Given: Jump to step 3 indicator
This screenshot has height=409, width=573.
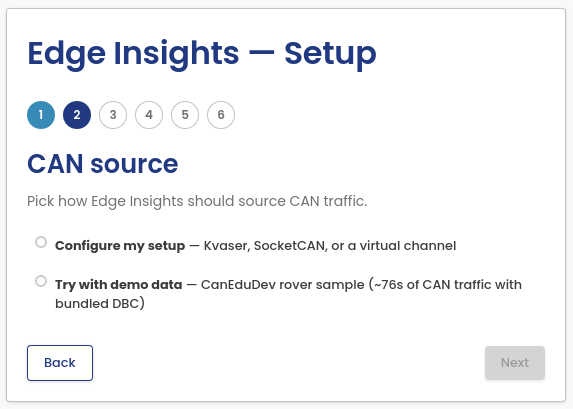Looking at the screenshot, I should tap(113, 115).
